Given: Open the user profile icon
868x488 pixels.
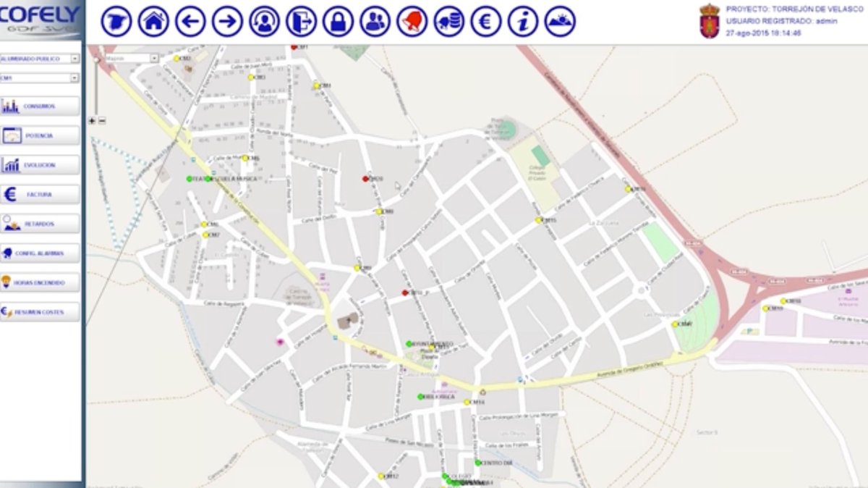Looking at the screenshot, I should click(264, 20).
